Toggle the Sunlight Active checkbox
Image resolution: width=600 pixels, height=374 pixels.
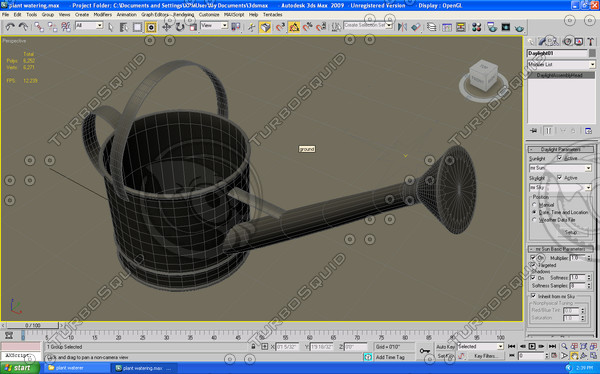click(x=560, y=158)
